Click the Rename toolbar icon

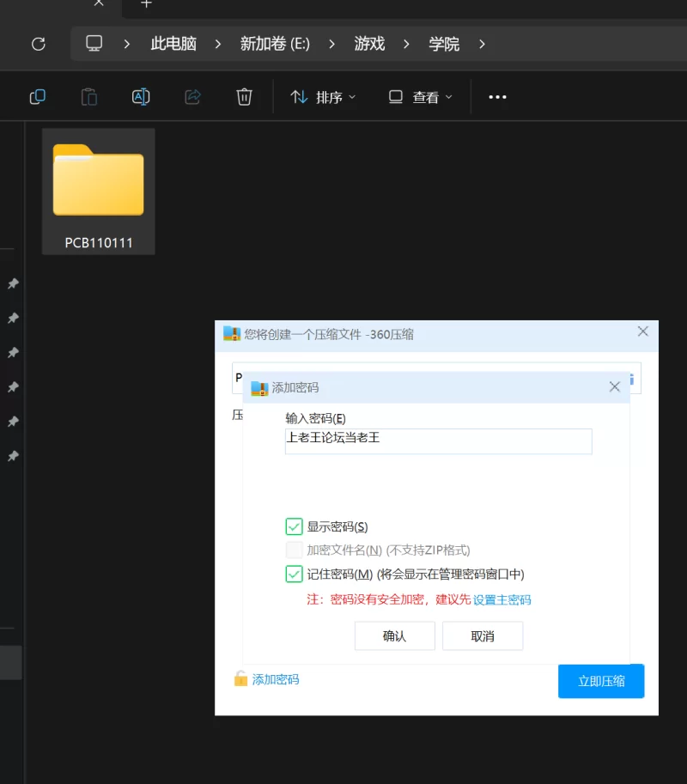[141, 96]
